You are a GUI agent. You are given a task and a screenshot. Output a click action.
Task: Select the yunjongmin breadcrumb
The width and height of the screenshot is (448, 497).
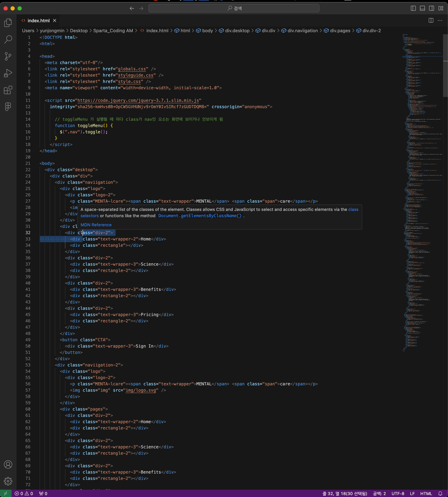52,30
